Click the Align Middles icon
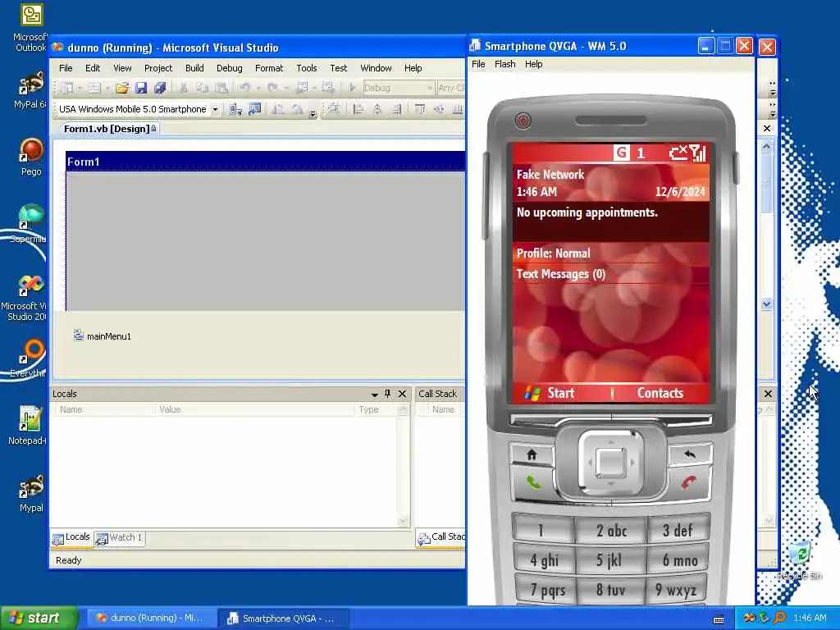 [439, 109]
